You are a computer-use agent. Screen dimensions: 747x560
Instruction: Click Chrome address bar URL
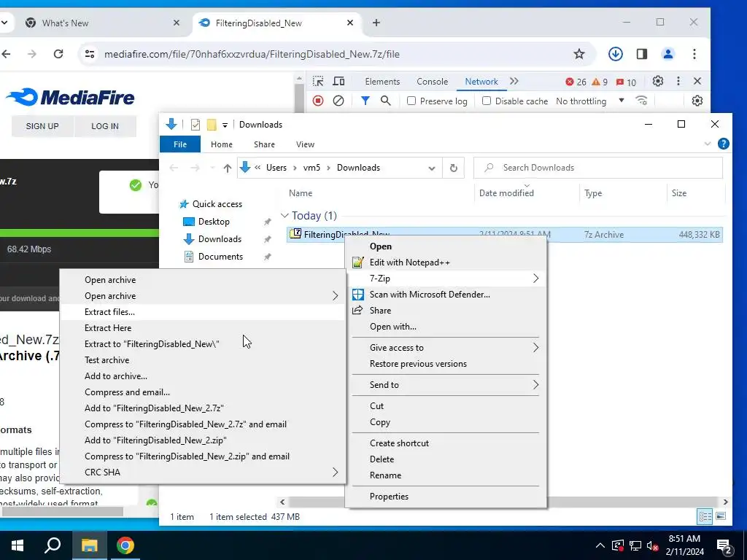click(252, 54)
